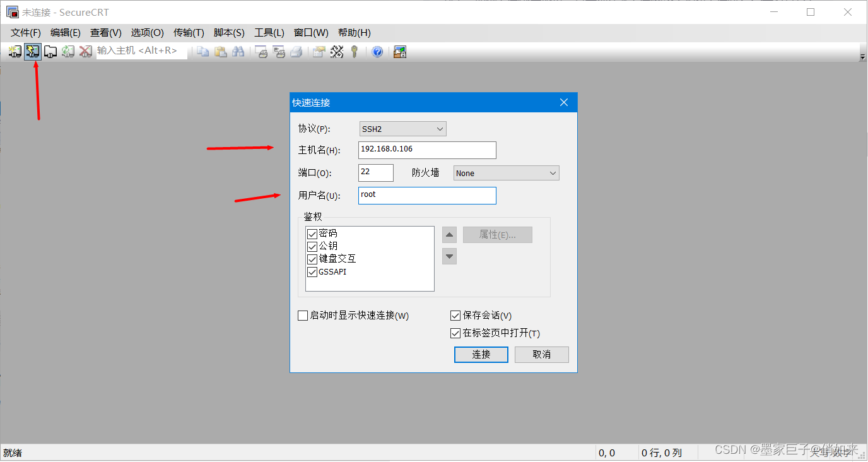This screenshot has height=462, width=868.
Task: Click the move-down arrow beside authentication list
Action: click(x=449, y=256)
